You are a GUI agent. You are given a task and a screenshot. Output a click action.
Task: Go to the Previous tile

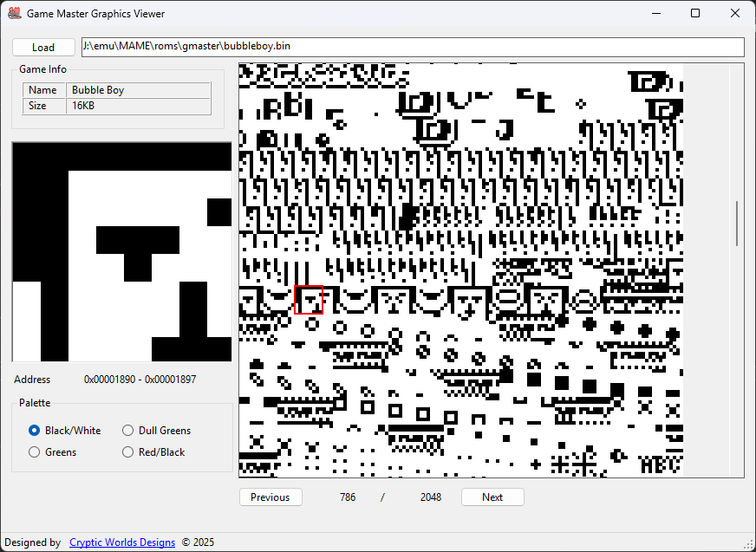click(x=270, y=497)
